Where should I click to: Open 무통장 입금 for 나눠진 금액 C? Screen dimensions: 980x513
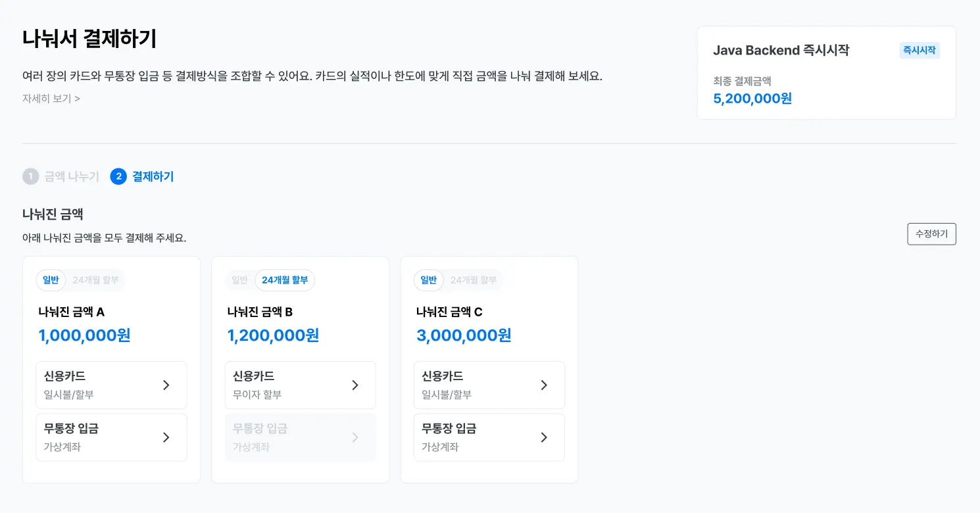click(489, 437)
